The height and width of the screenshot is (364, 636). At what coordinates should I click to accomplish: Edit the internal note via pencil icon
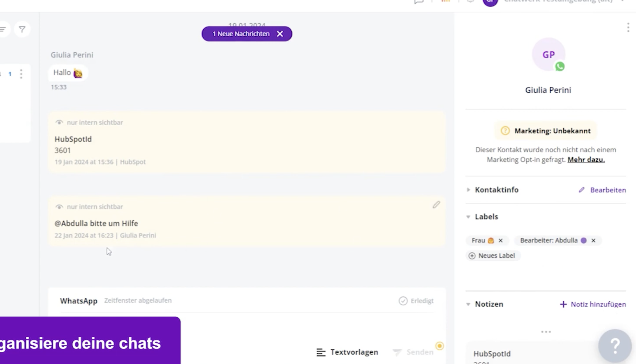tap(436, 205)
